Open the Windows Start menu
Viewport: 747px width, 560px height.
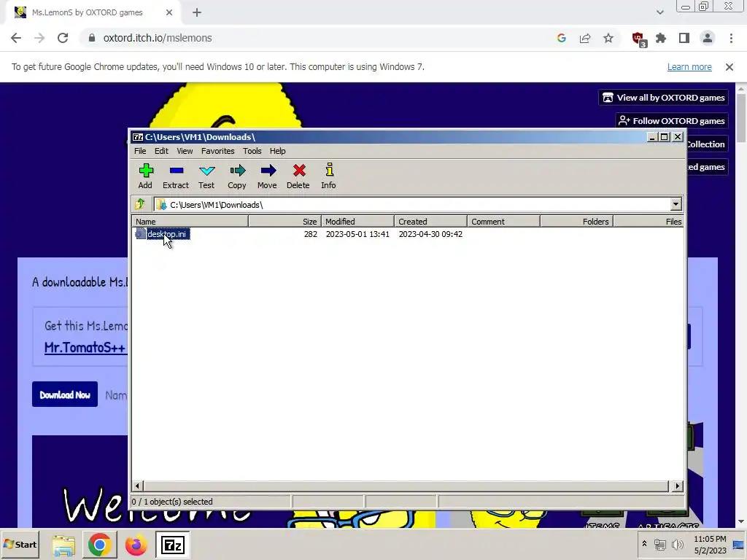21,544
